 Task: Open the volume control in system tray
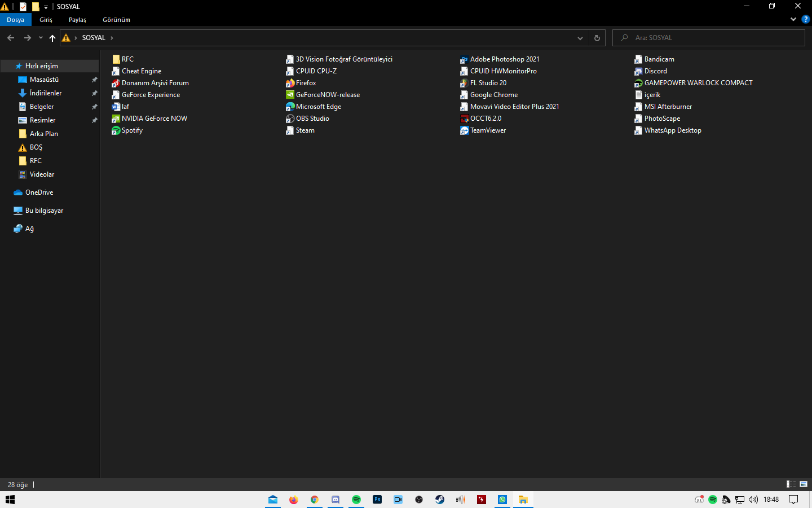[x=753, y=500]
